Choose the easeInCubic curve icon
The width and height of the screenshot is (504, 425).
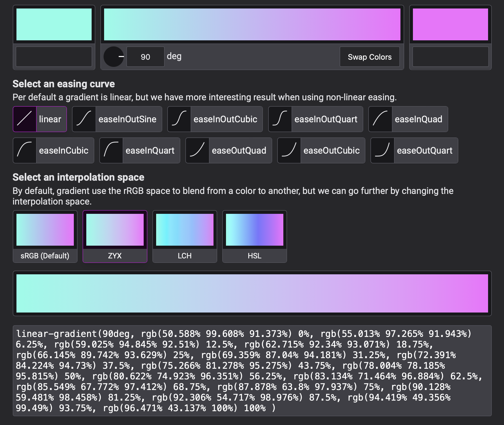25,150
